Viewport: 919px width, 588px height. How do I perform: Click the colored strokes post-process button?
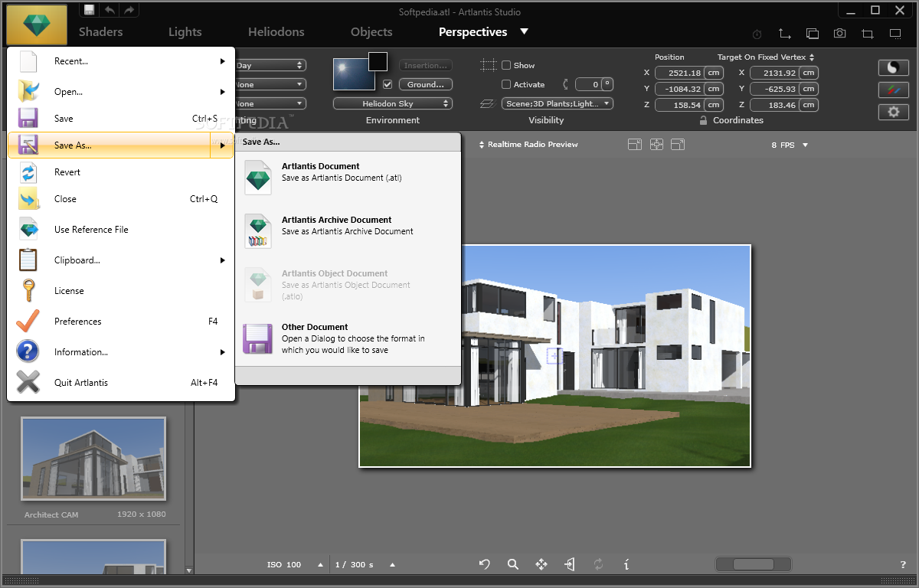coord(893,90)
